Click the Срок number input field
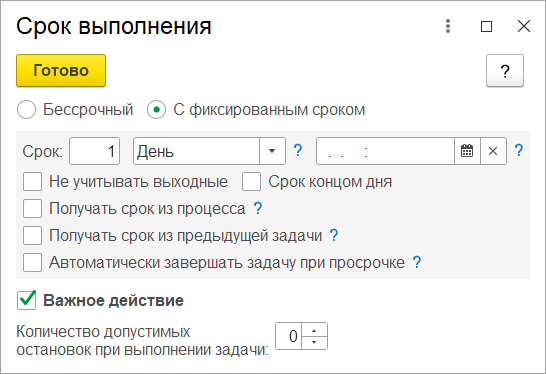 pyautogui.click(x=94, y=151)
